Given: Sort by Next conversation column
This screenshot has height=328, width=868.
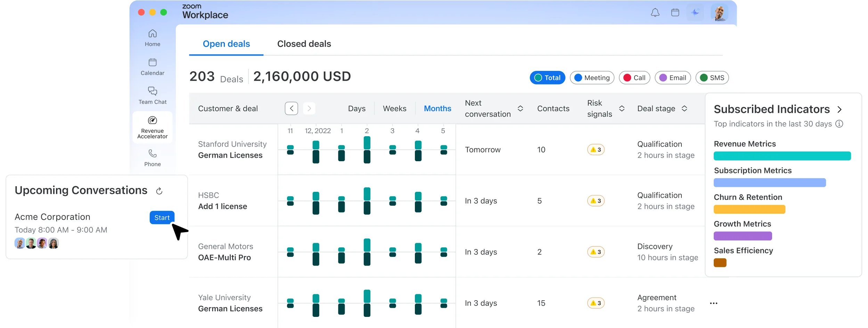Looking at the screenshot, I should coord(520,109).
